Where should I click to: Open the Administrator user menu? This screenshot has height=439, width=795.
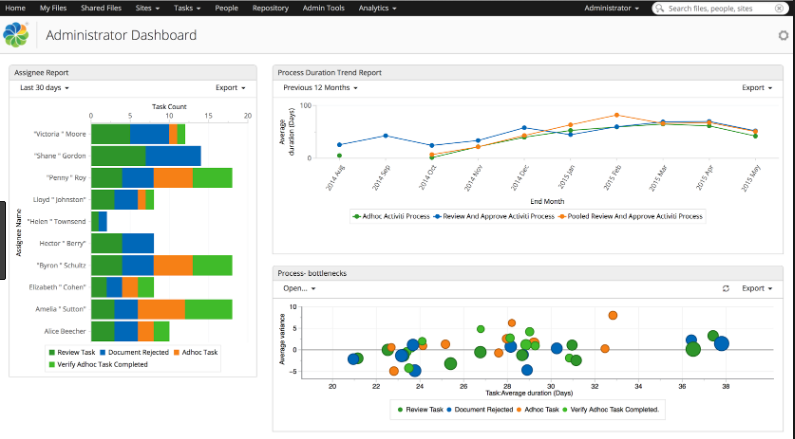612,8
